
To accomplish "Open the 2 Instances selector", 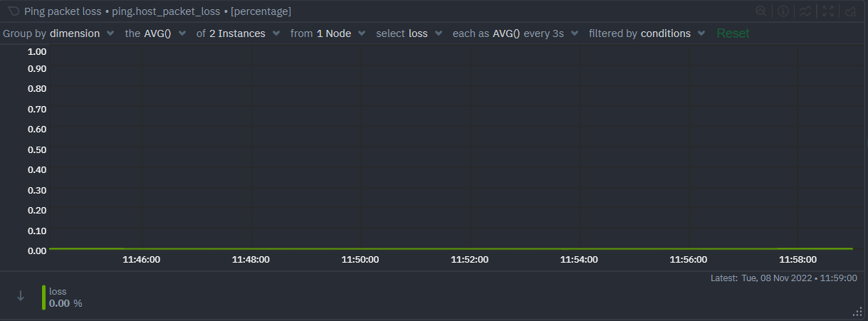I will tap(243, 33).
